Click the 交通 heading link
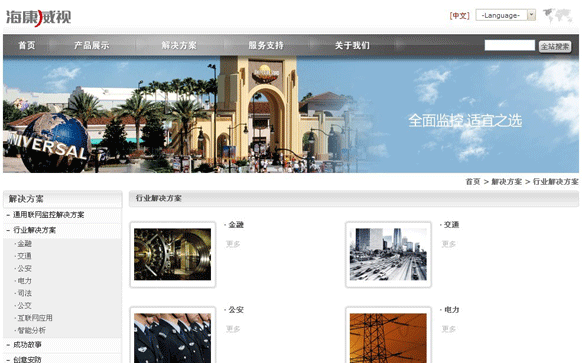Screen dimensions: 582x363 coord(451,225)
